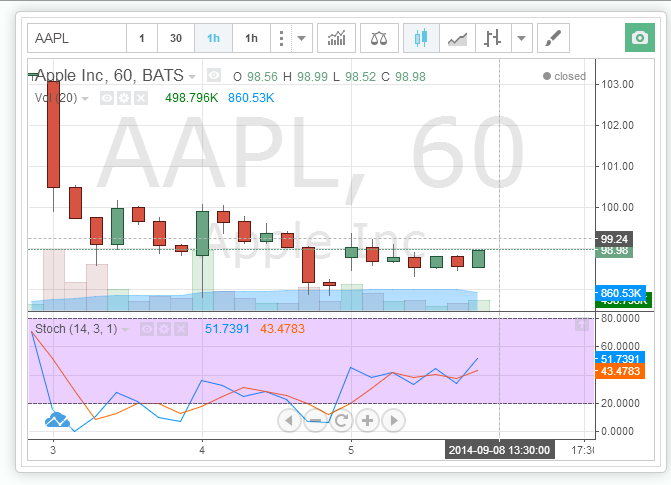This screenshot has height=485, width=671.
Task: Switch to bars chart style
Action: (x=493, y=38)
